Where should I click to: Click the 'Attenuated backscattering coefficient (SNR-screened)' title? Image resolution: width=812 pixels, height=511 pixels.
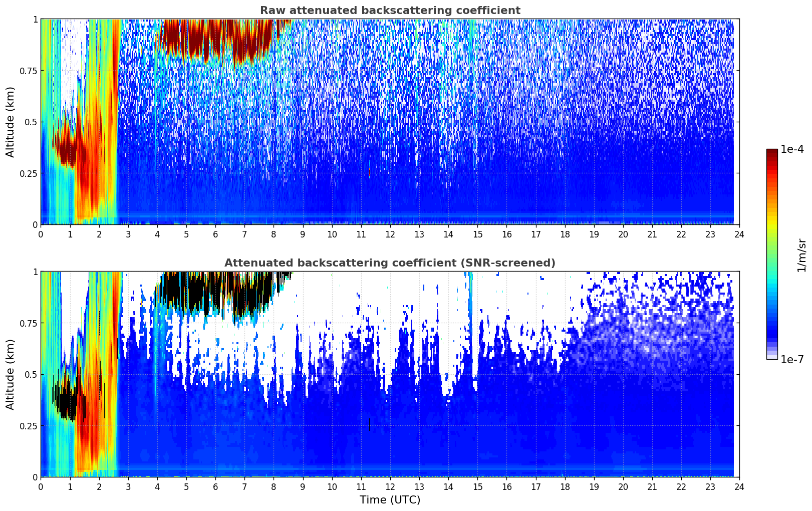coord(390,263)
